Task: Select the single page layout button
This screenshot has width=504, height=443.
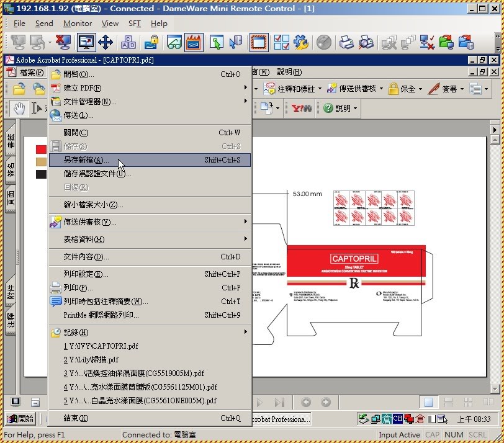Action: (x=428, y=402)
